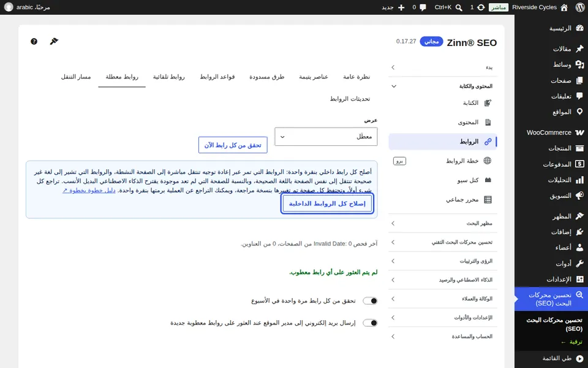Click the طي القائمة collapse arrow icon
The height and width of the screenshot is (368, 588).
click(x=580, y=359)
